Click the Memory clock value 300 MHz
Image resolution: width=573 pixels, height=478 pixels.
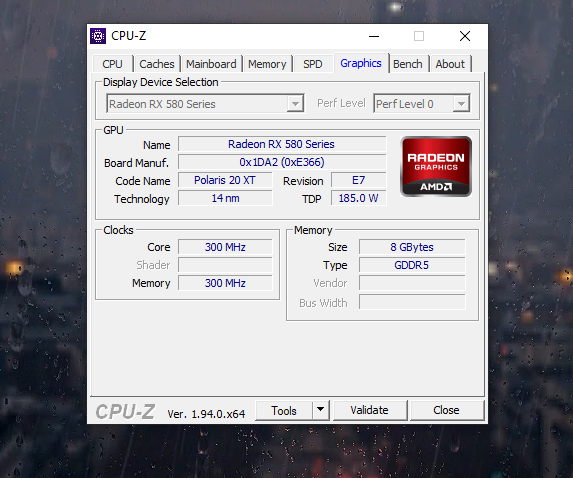pos(225,283)
